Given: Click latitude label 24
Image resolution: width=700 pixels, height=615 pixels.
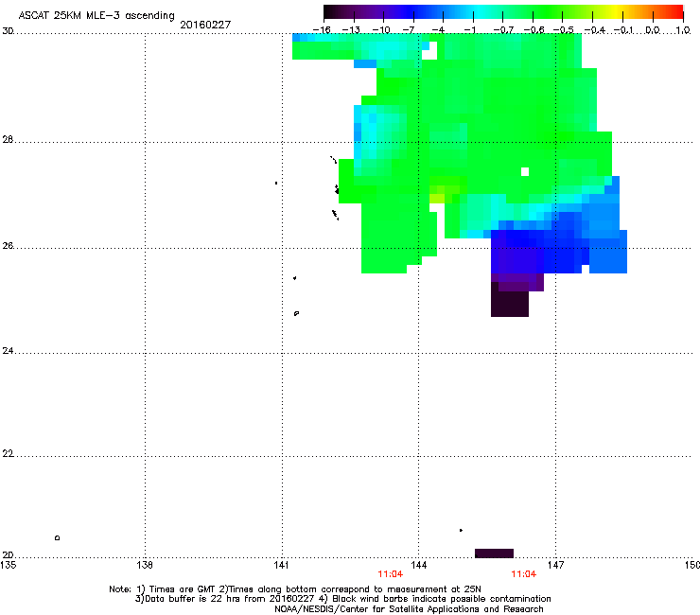Looking at the screenshot, I should [x=8, y=351].
